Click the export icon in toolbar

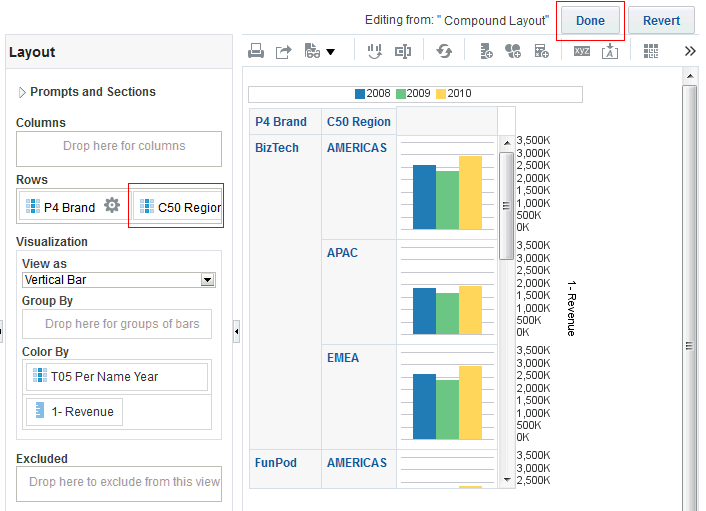coord(283,50)
